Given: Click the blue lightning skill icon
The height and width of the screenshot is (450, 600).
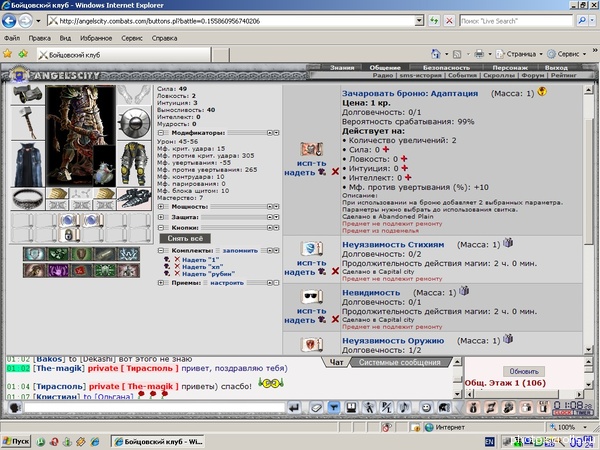Looking at the screenshot, I should (129, 254).
